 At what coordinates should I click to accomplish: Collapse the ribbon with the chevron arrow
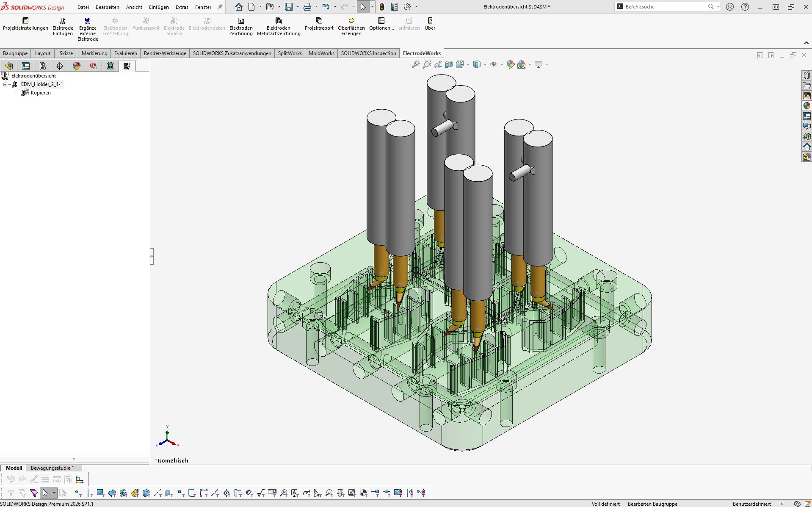806,43
